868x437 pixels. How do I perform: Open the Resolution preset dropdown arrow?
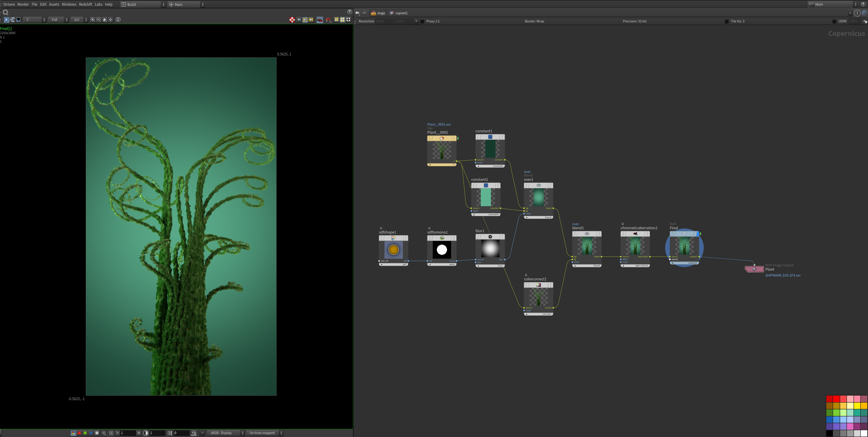[x=416, y=21]
